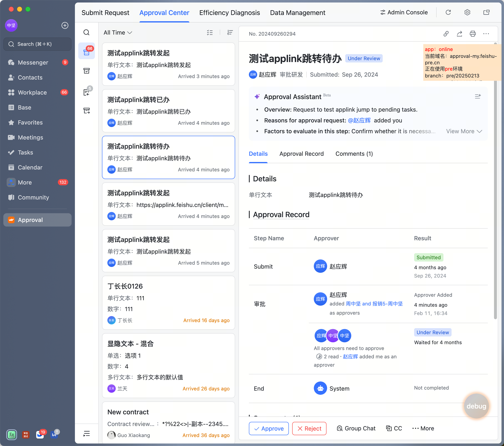Open Calendar in the left navigation
Image resolution: width=504 pixels, height=446 pixels.
[x=37, y=167]
